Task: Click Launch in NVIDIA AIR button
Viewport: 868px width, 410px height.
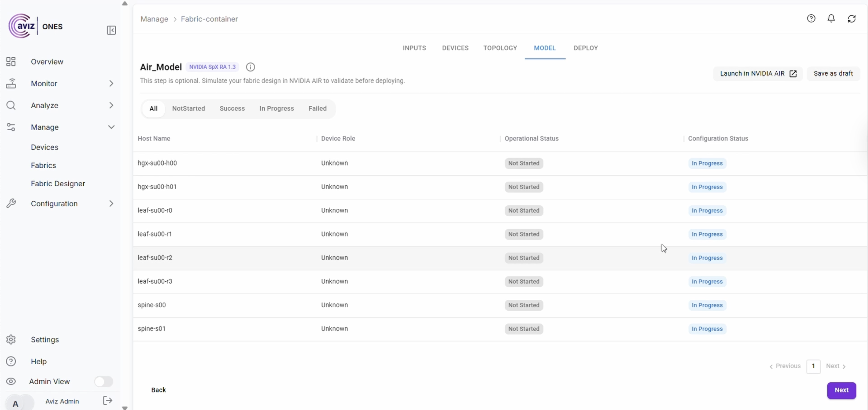Action: (x=758, y=74)
